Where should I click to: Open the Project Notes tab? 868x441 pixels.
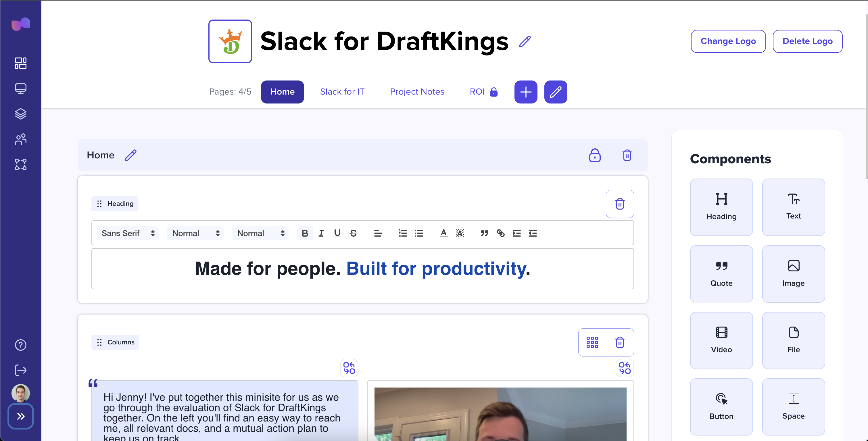417,92
